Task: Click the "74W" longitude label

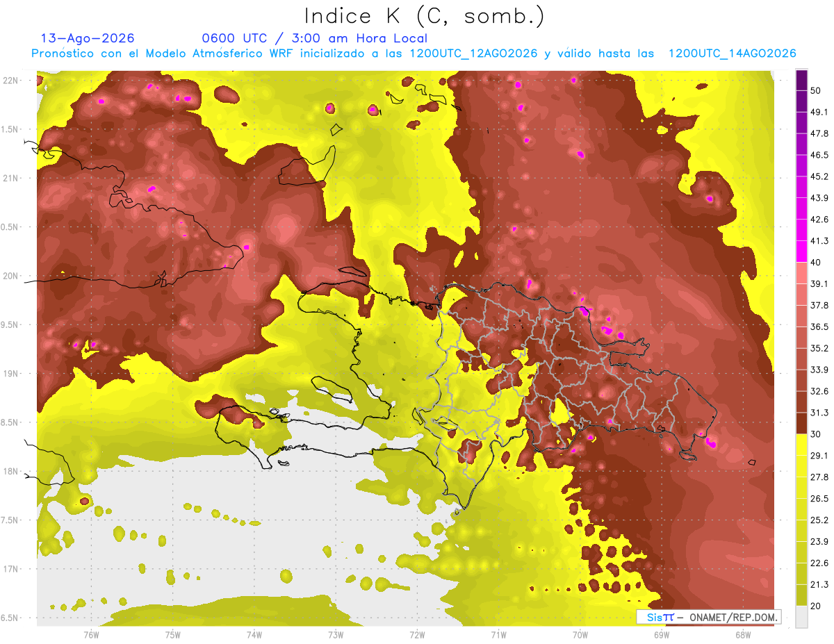Action: coord(254,635)
